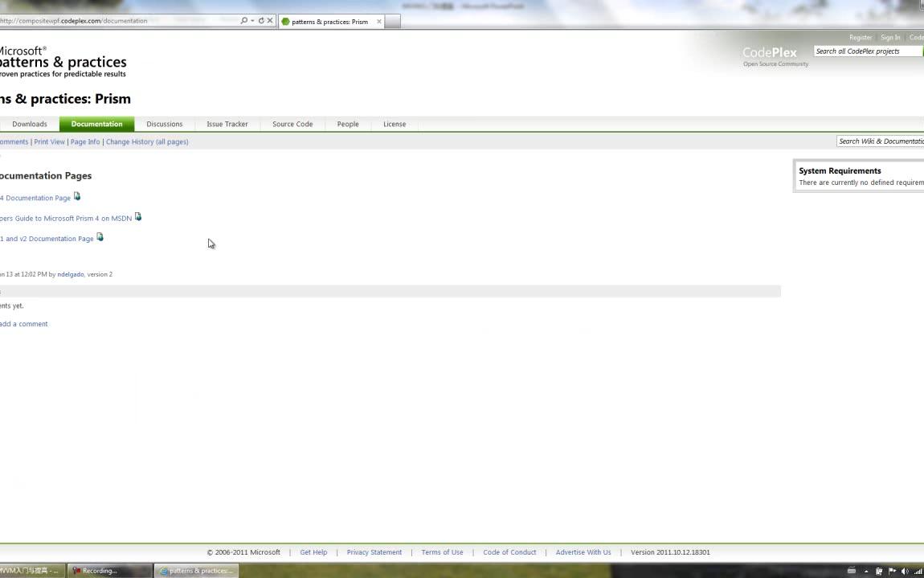The image size is (924, 578).
Task: Click the stop loading X icon
Action: tap(270, 21)
